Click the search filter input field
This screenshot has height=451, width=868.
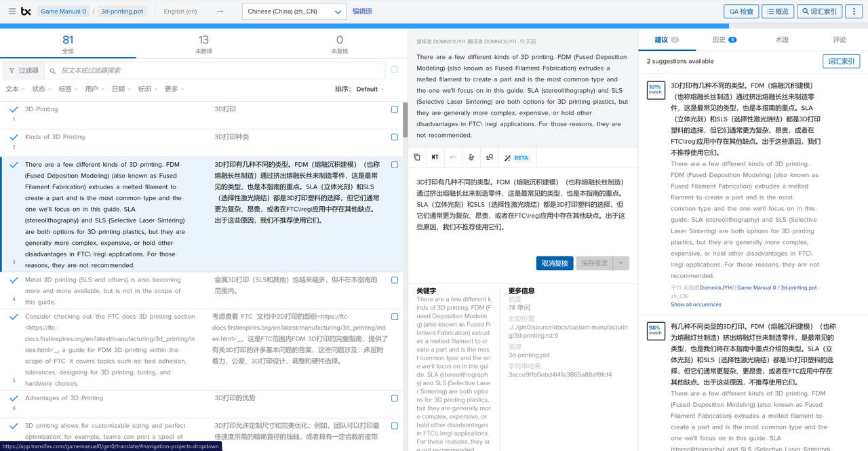203,70
